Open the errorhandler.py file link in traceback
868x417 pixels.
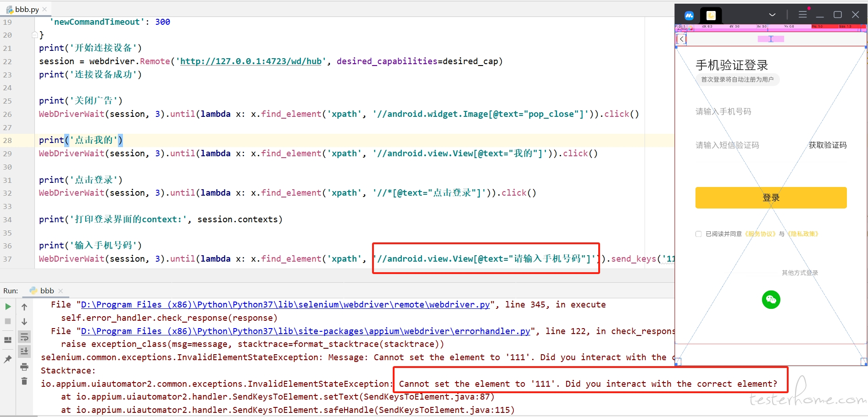coord(306,331)
